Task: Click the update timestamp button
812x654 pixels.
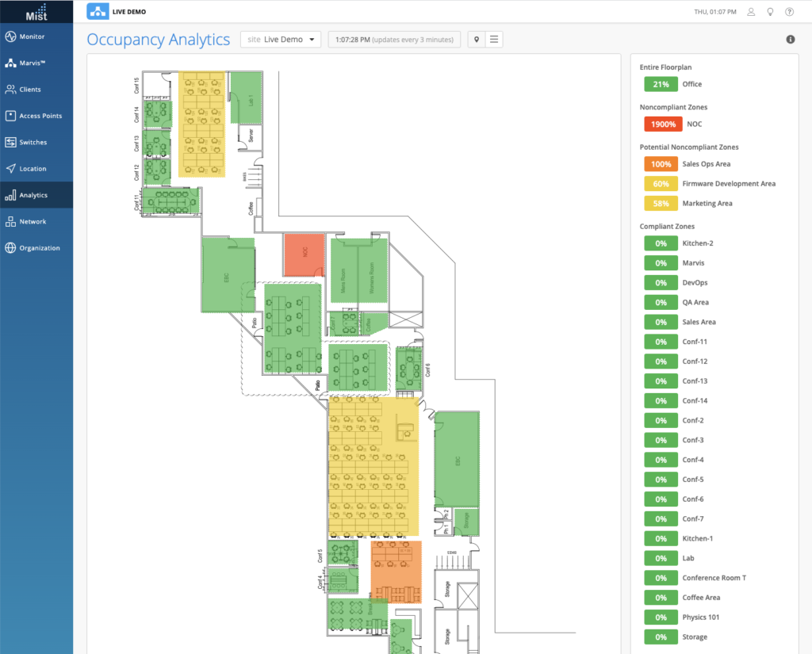Action: point(394,38)
